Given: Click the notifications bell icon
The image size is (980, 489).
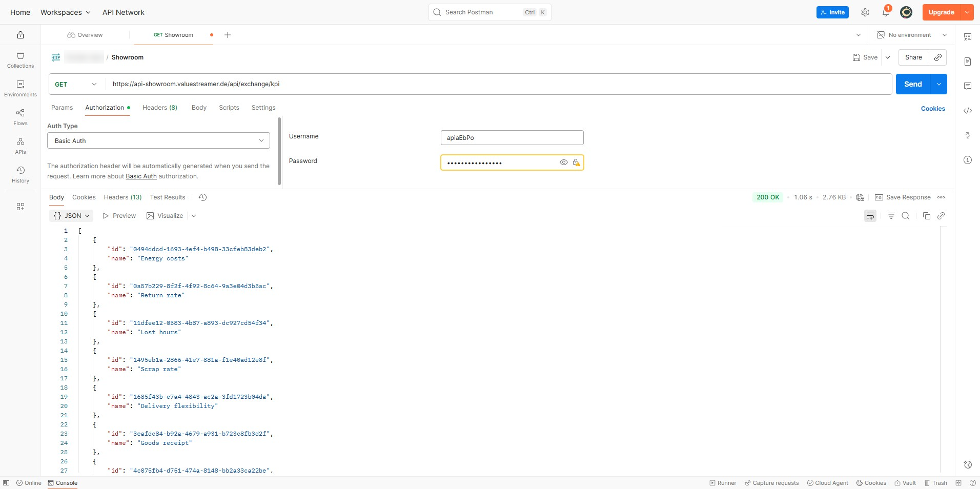Looking at the screenshot, I should (x=885, y=12).
